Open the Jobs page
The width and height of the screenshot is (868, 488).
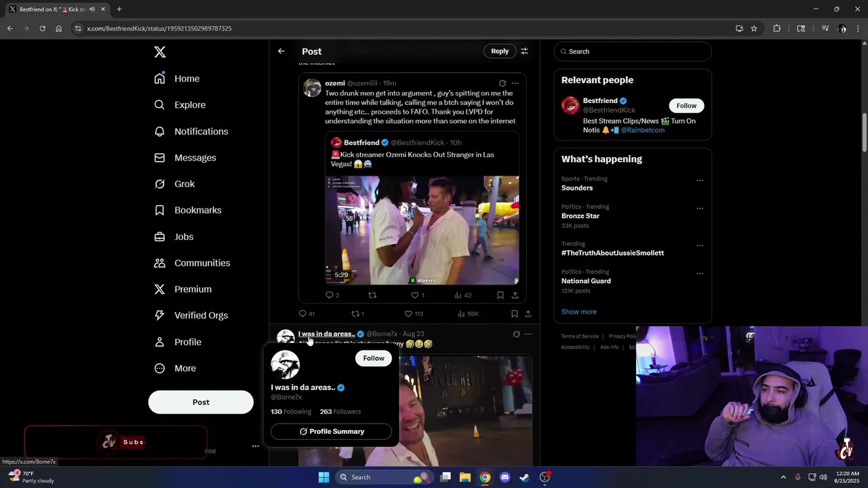(174, 237)
